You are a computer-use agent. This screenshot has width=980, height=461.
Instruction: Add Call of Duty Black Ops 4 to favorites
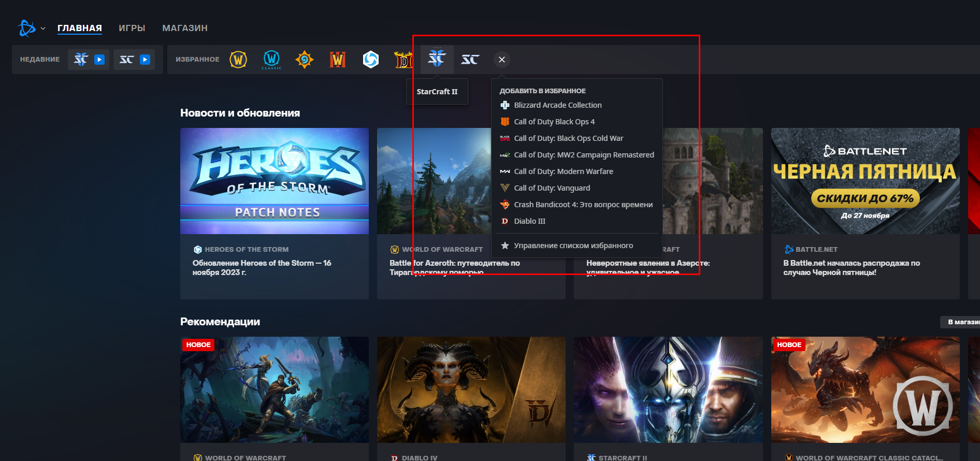[577, 122]
